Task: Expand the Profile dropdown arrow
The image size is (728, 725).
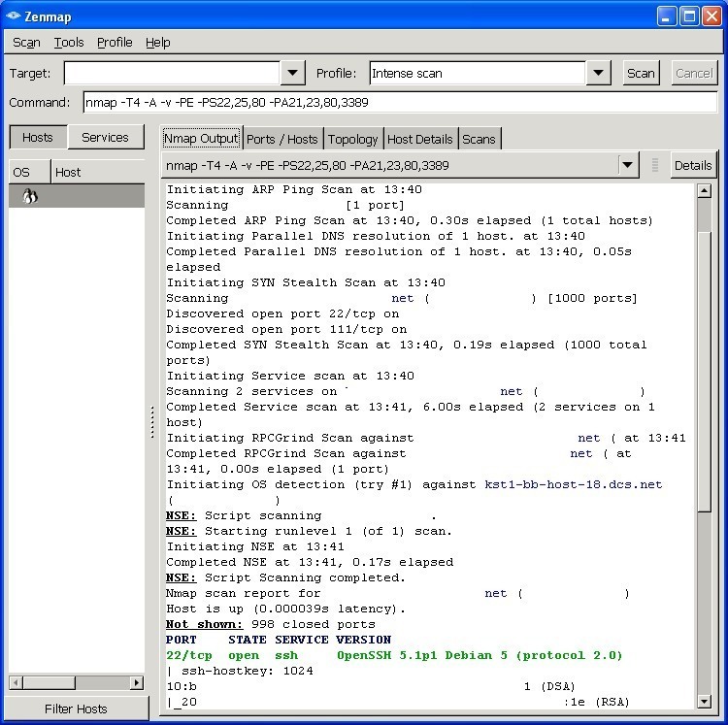Action: click(x=599, y=73)
